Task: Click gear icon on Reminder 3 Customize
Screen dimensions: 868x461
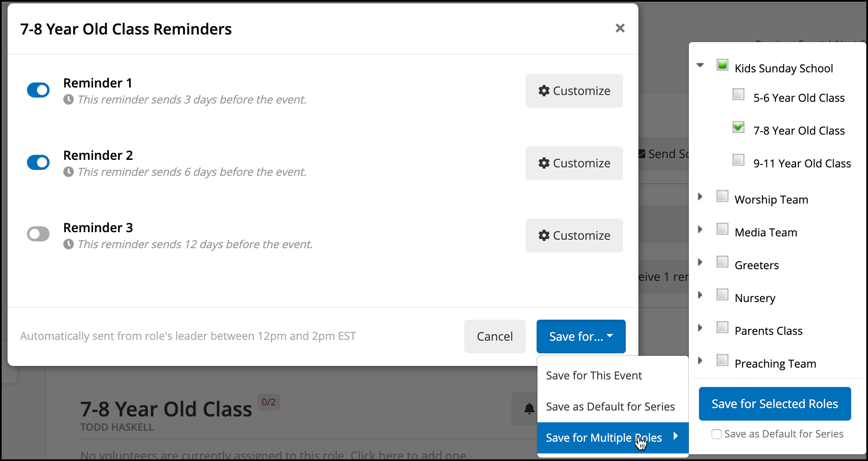Action: (x=544, y=236)
